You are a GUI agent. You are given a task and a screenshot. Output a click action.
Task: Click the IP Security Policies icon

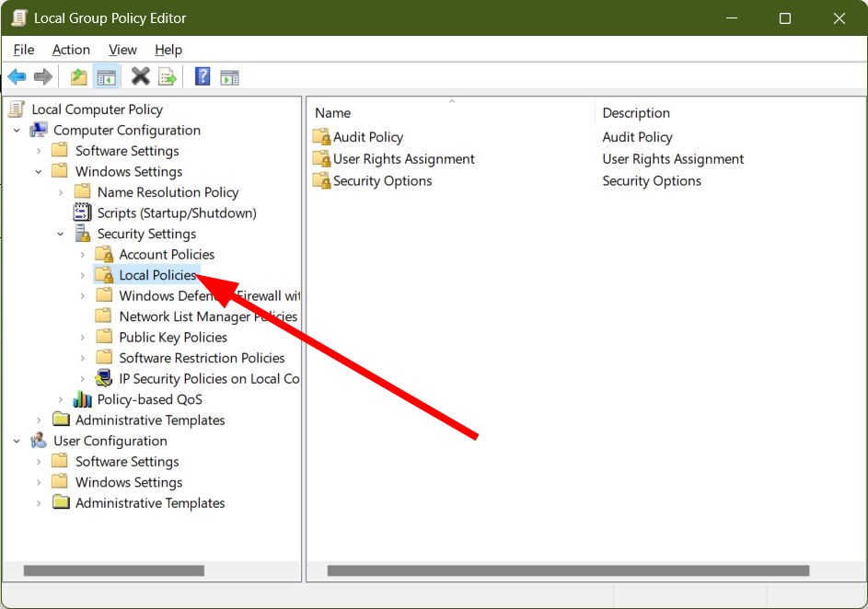104,378
